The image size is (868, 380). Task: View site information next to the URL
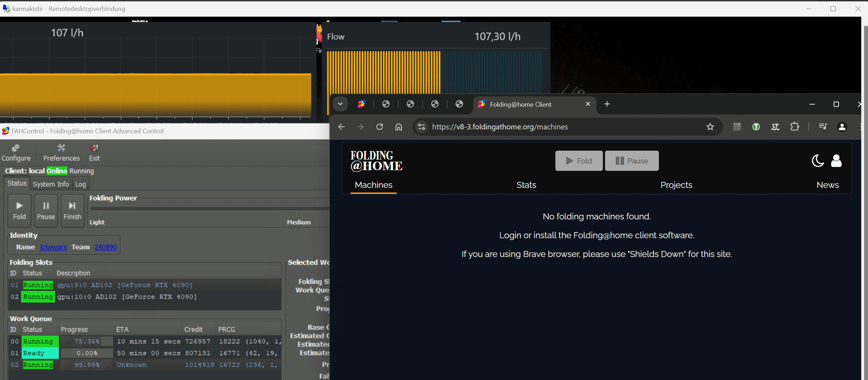pyautogui.click(x=421, y=127)
